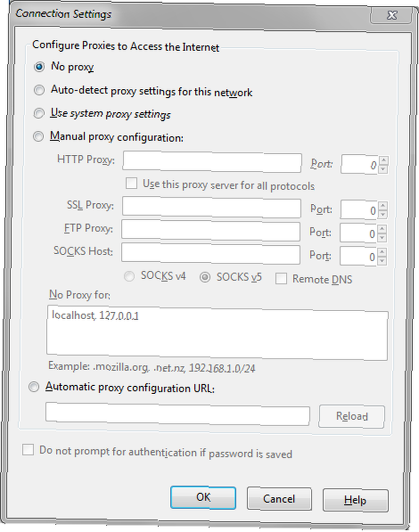
Task: Tick the Remote DNS checkbox
Action: tap(281, 279)
